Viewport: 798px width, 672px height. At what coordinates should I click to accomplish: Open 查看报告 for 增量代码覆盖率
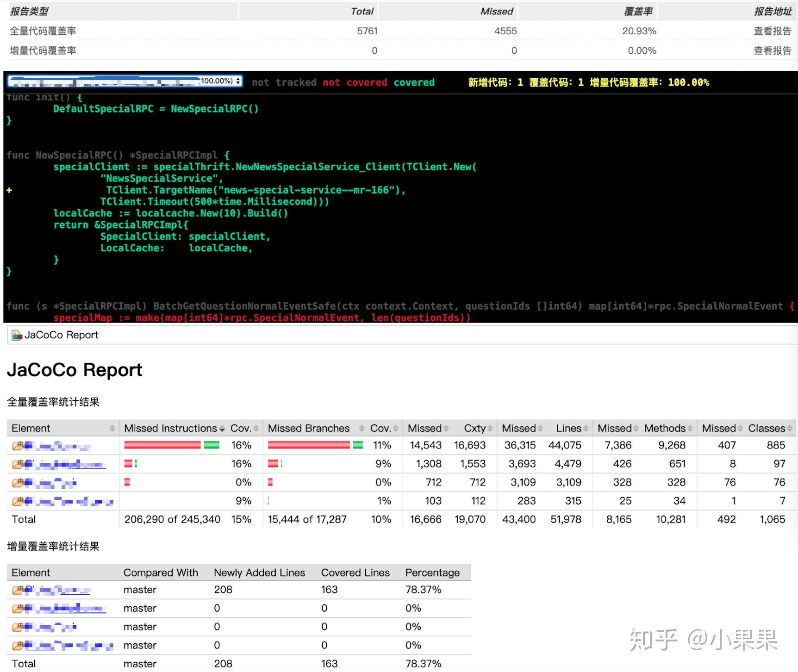click(773, 50)
